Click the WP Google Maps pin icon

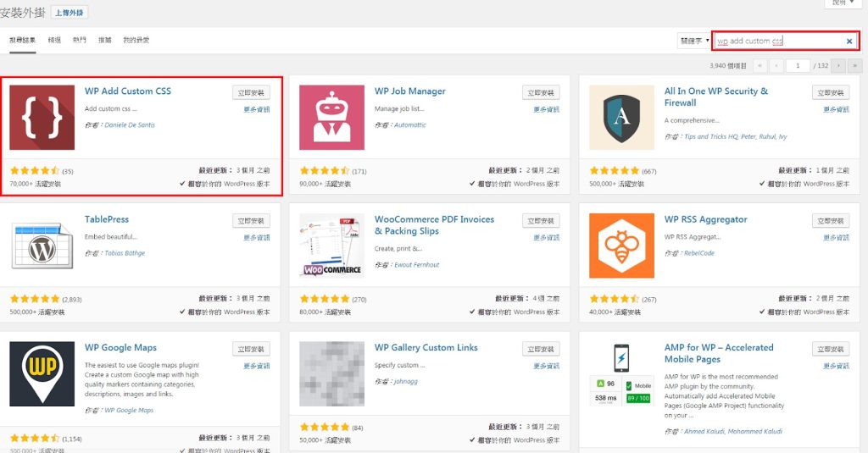click(x=42, y=374)
